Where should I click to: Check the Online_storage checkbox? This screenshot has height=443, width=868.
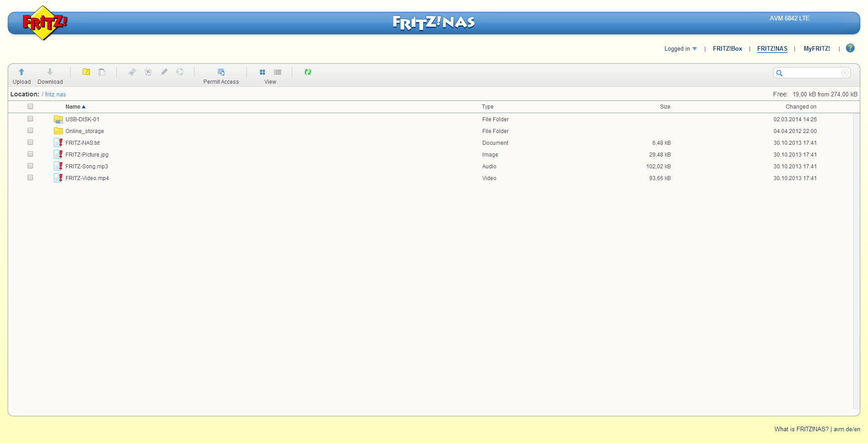pos(30,130)
